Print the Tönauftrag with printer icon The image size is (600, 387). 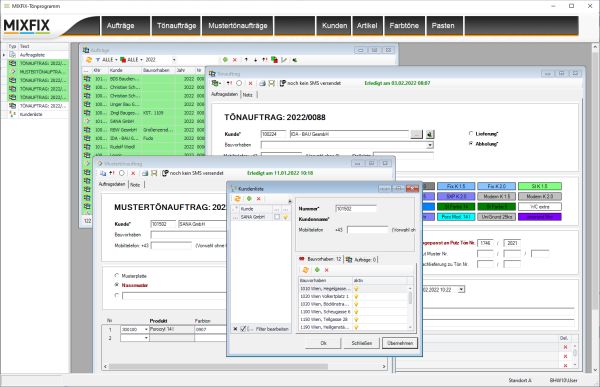262,83
